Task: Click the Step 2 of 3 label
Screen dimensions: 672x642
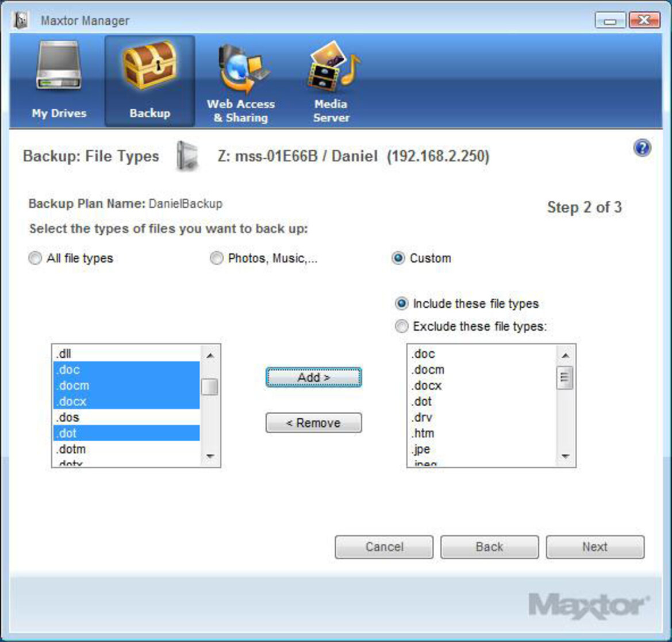Action: 584,207
